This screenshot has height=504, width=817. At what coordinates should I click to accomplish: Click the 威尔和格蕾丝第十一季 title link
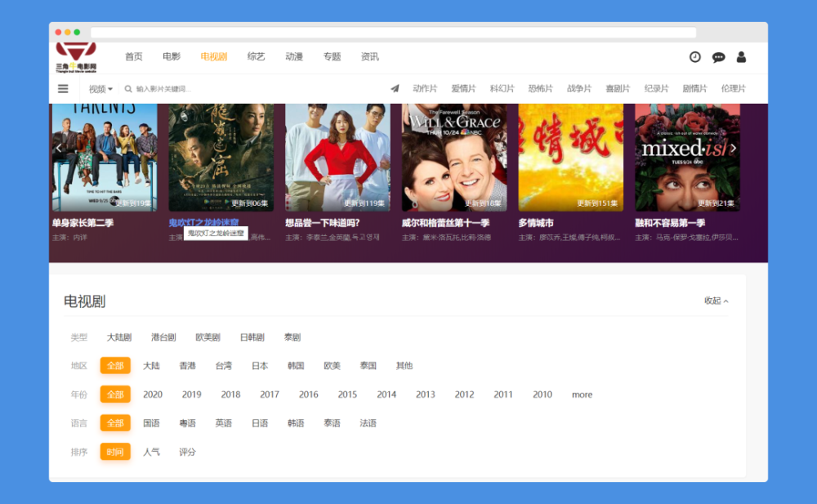445,223
